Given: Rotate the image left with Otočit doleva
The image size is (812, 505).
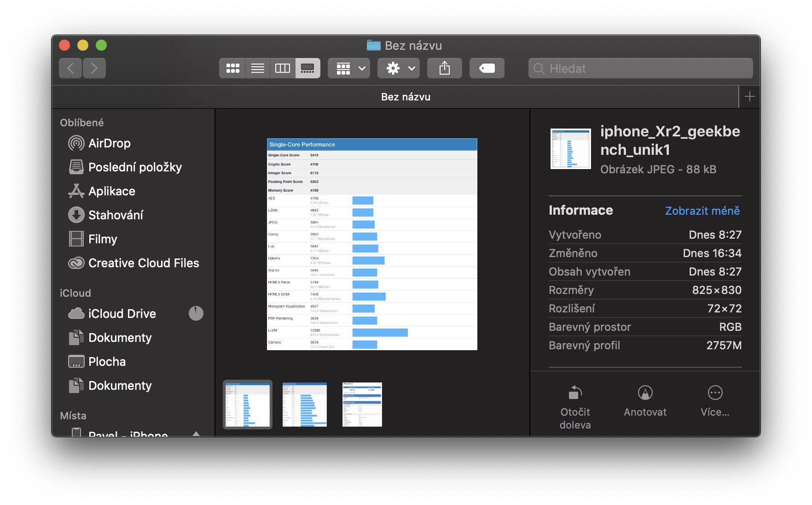Looking at the screenshot, I should 575,407.
